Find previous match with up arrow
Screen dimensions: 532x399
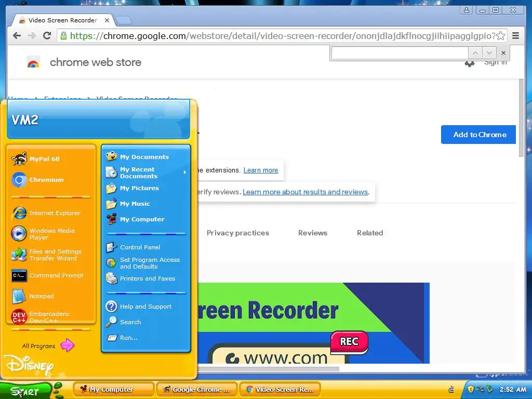tap(475, 53)
